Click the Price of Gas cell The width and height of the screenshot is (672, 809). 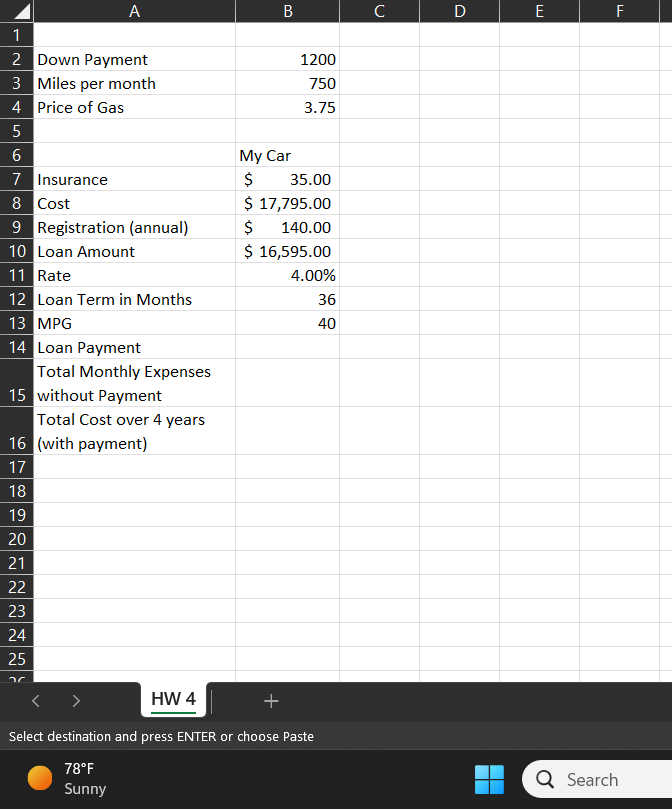(134, 107)
